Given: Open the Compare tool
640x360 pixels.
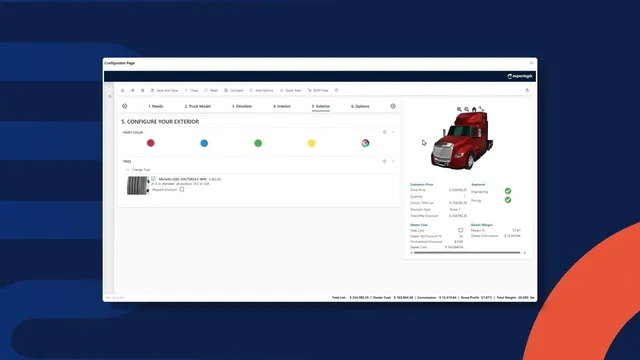Looking at the screenshot, I should (x=233, y=91).
